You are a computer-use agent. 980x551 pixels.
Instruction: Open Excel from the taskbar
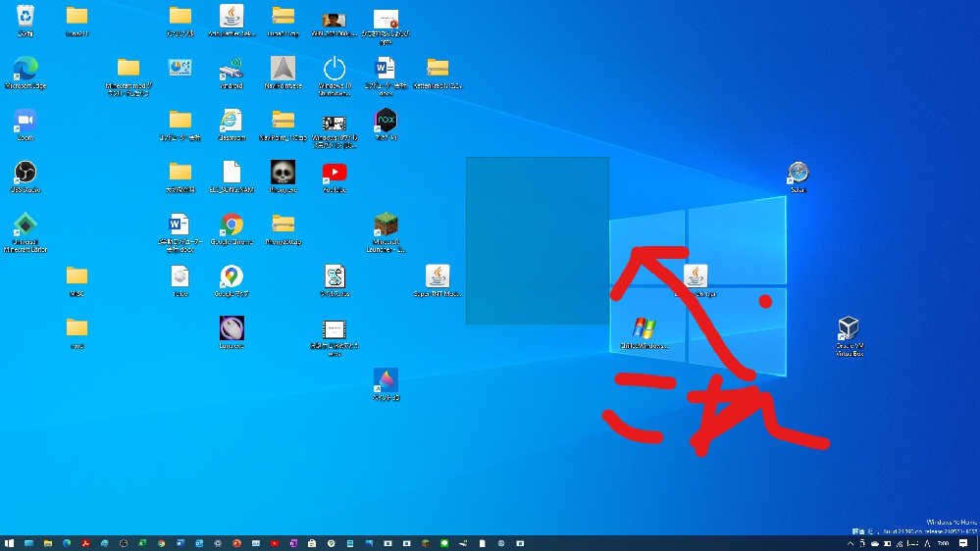tap(142, 543)
